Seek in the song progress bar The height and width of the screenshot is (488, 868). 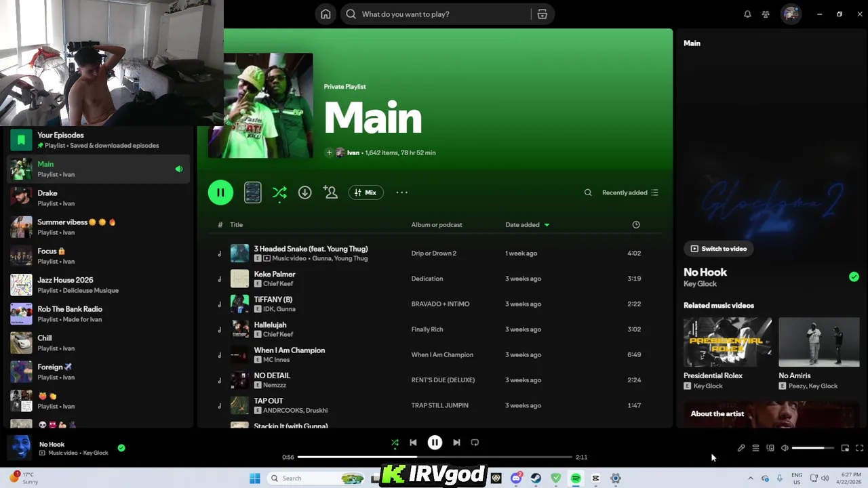tap(435, 457)
